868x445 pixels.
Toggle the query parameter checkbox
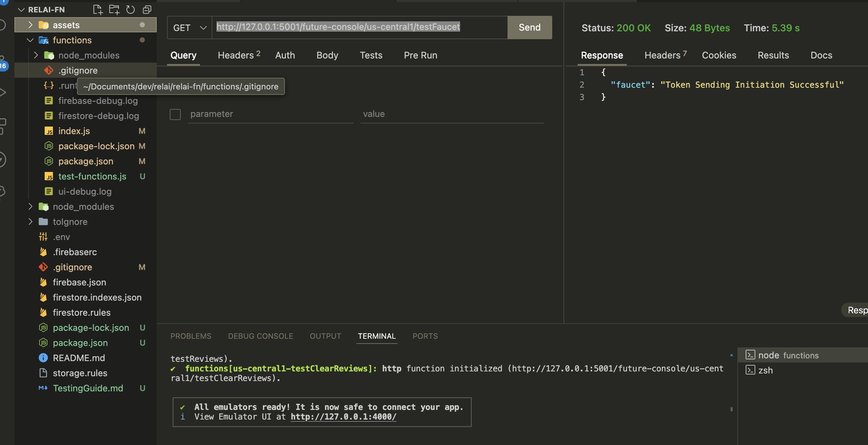[x=175, y=114]
